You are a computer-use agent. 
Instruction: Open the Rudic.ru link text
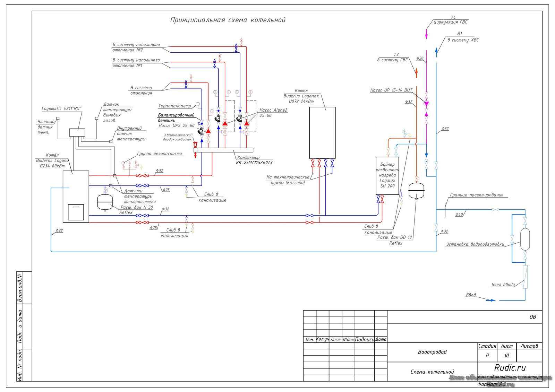point(510,367)
